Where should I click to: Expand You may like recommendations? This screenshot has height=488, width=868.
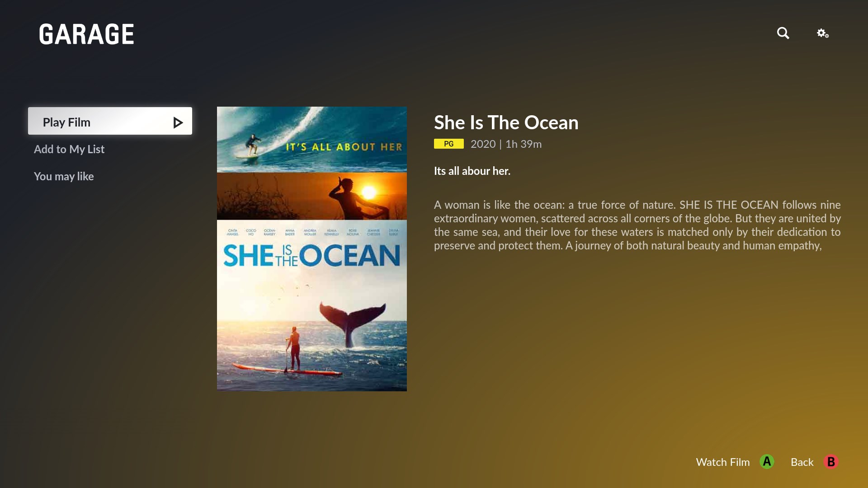pyautogui.click(x=64, y=176)
